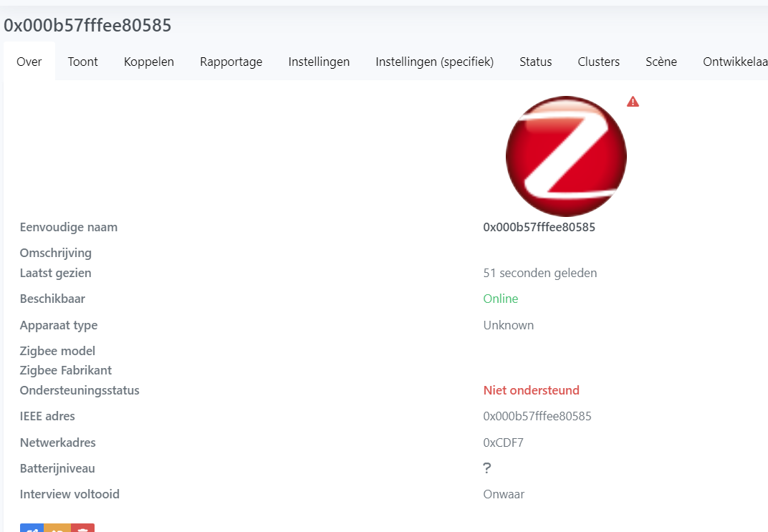
Task: Switch to the Status tab
Action: click(536, 62)
